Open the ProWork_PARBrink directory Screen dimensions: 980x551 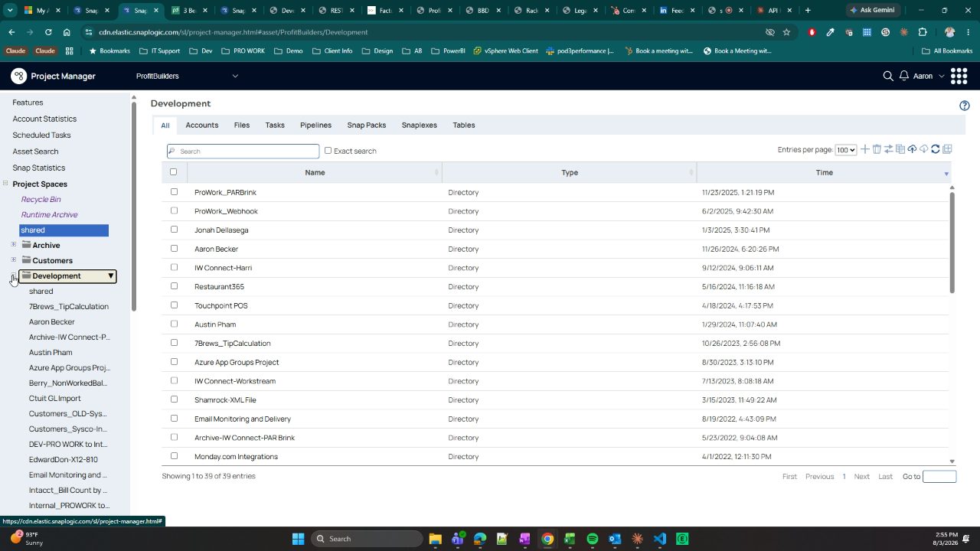(x=225, y=192)
